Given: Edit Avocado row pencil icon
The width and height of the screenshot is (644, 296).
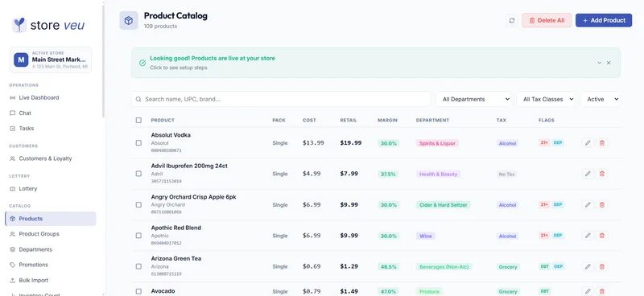Looking at the screenshot, I should [588, 291].
